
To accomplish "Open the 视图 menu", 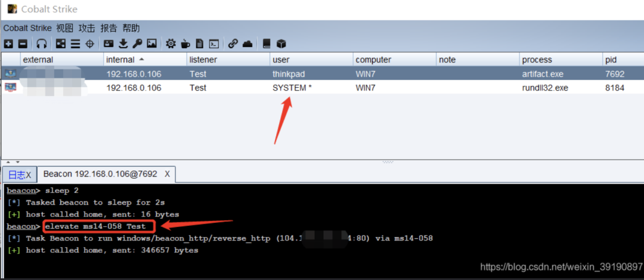I will [65, 29].
